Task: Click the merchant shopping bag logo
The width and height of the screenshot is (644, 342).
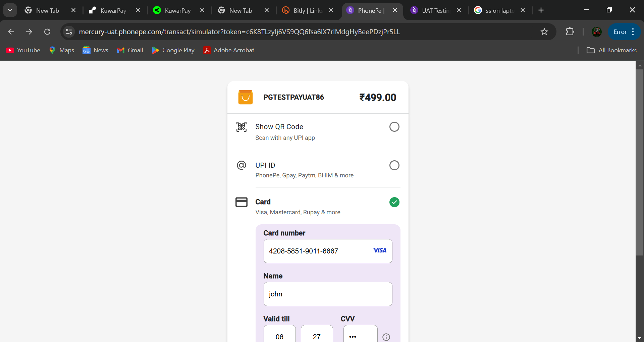Action: [x=246, y=97]
